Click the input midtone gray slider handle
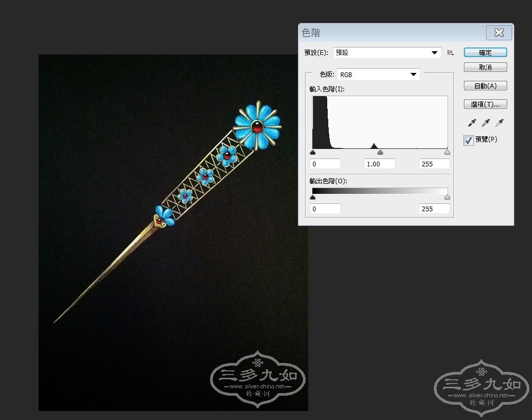This screenshot has width=532, height=420. pyautogui.click(x=380, y=153)
